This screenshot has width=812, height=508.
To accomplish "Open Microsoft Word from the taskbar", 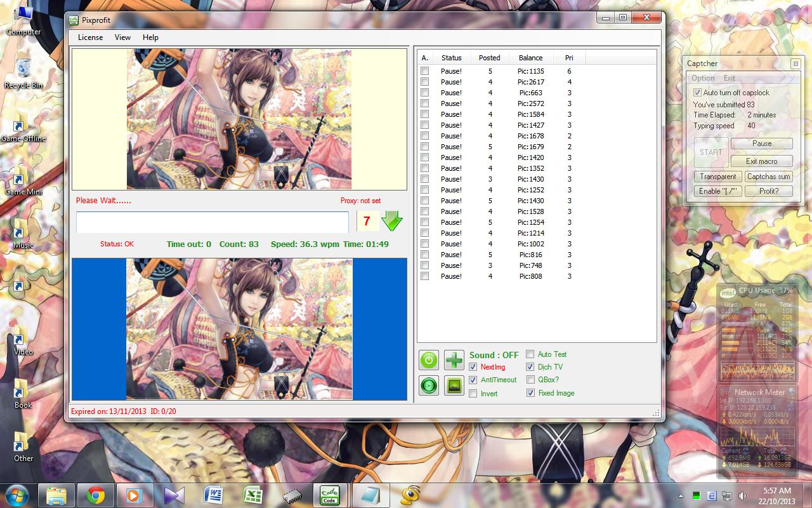I will tap(213, 495).
